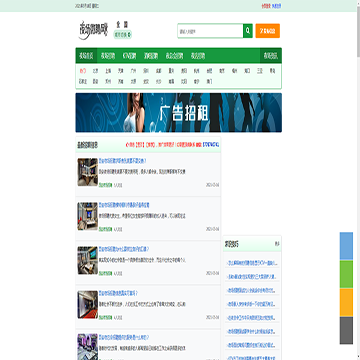The image size is (360, 360).
Task: Open the fourth tab in the green nav
Action: tap(151, 56)
